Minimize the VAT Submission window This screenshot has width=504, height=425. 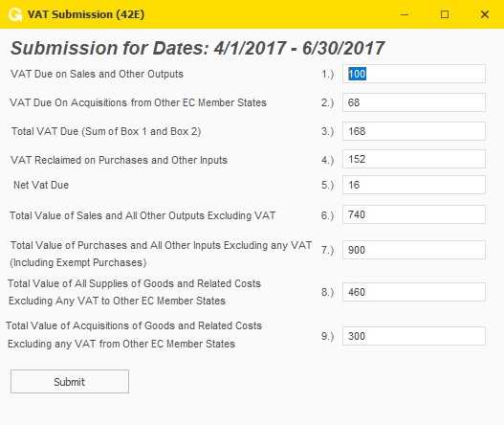tap(405, 14)
